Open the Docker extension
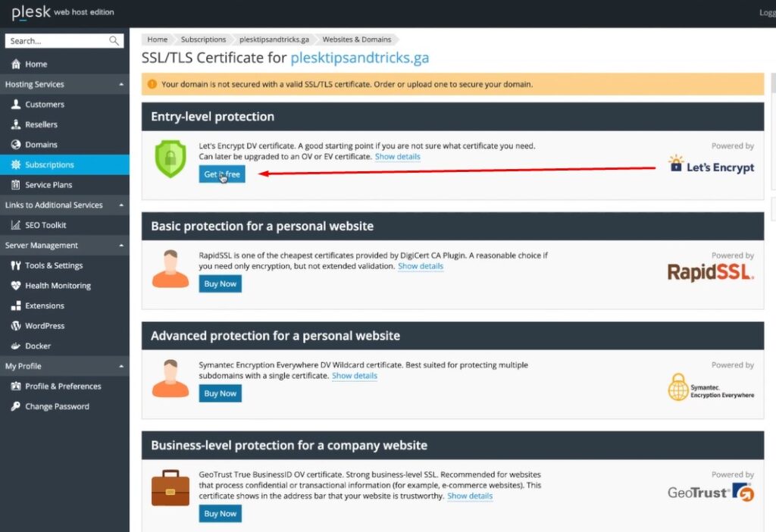 pos(40,346)
